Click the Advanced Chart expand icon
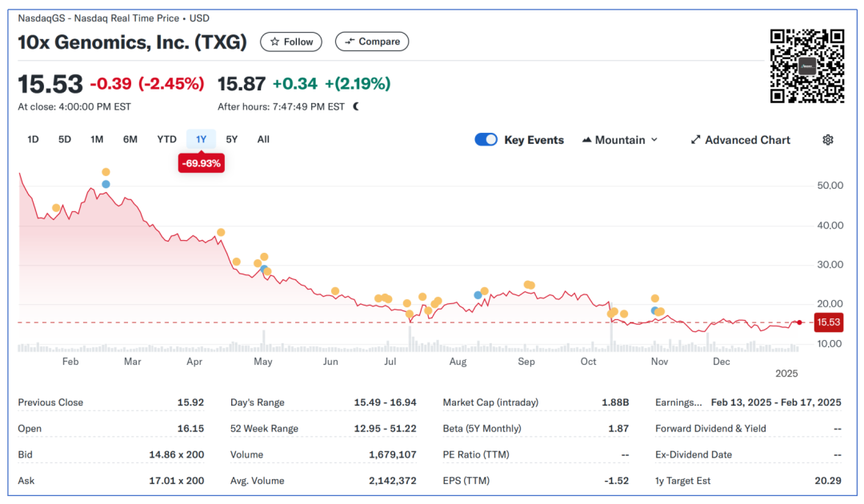 695,140
